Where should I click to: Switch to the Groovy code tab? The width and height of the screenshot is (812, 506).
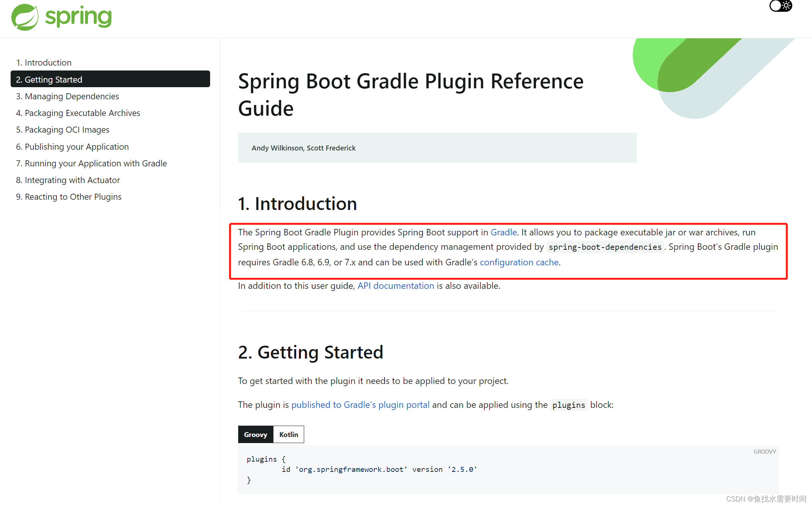click(255, 434)
